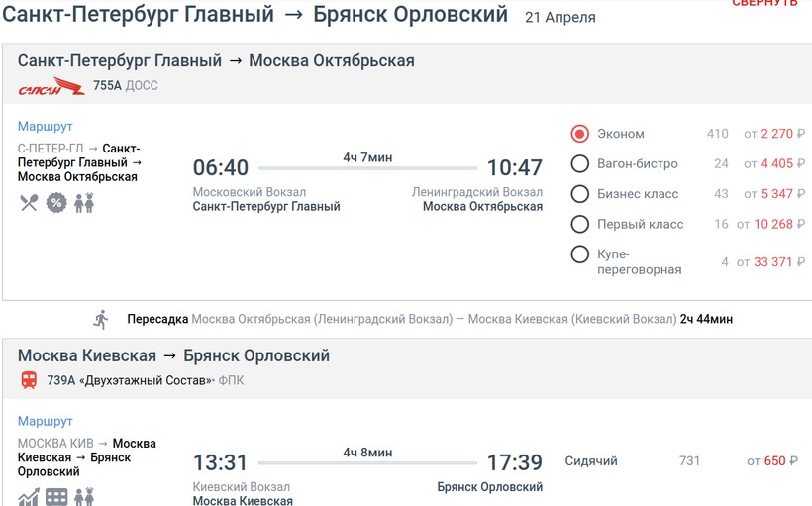Click the 739A «Двухэтажный Состав» train label
Screen dimensions: 812x506
130,380
